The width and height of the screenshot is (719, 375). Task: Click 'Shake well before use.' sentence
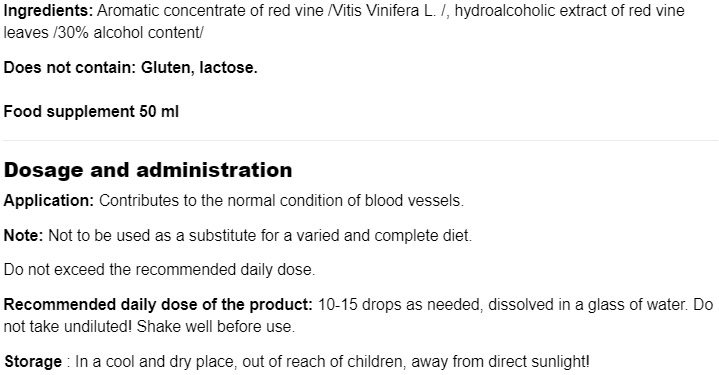[x=216, y=326]
